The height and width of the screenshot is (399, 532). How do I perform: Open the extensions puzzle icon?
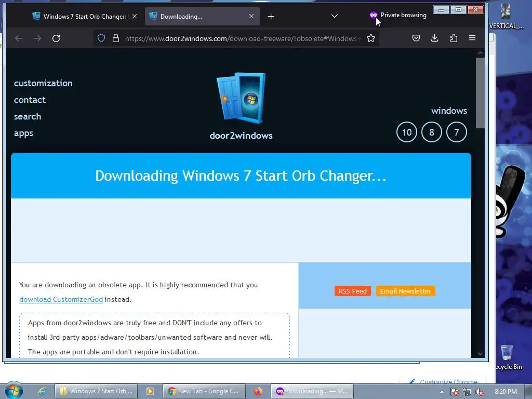(454, 38)
